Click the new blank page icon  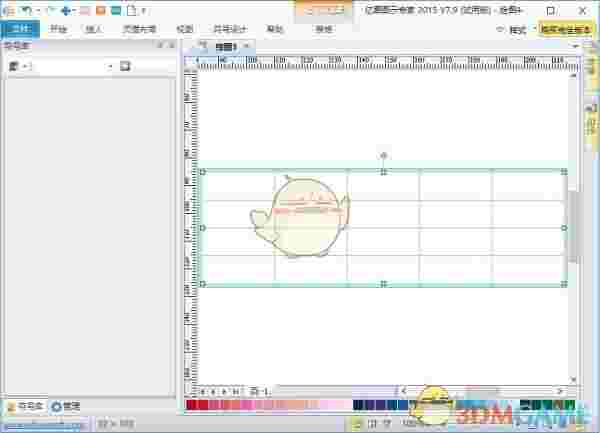[x=131, y=10]
